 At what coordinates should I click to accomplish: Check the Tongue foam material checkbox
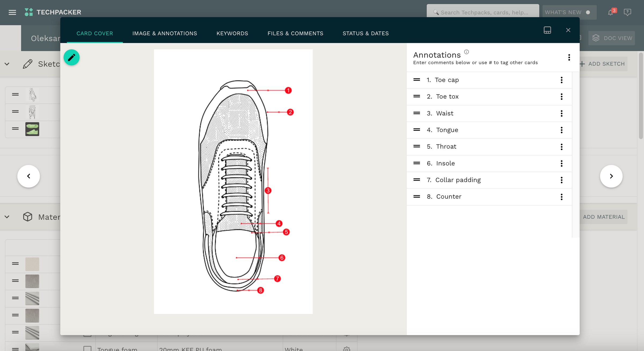(87, 348)
